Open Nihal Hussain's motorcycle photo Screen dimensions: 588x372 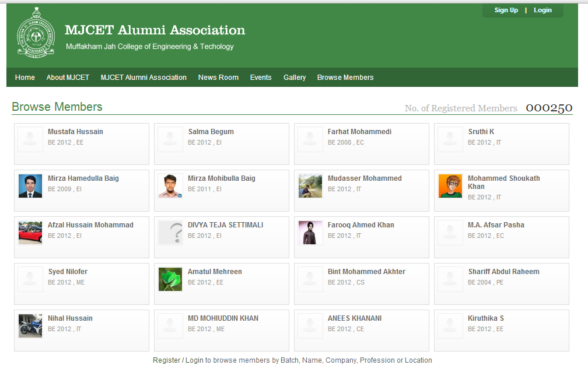30,326
